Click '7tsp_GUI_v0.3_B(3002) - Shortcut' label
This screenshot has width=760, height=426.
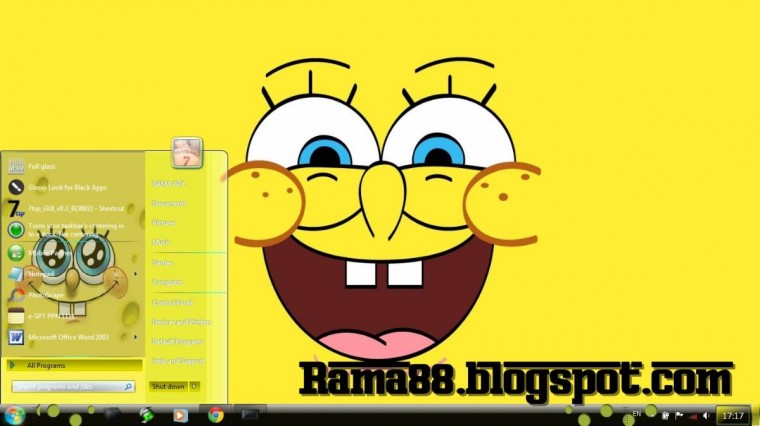point(76,208)
